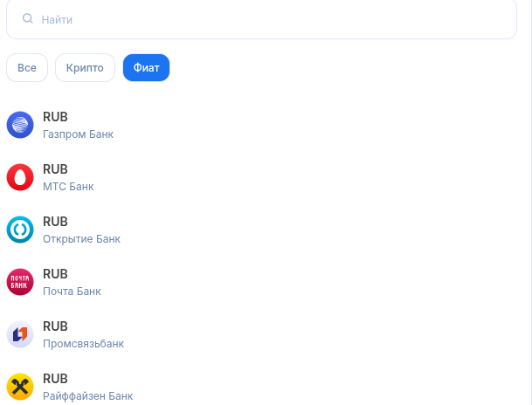Viewport: 532px width, 405px height.
Task: Switch to the Все filter tab
Action: (x=27, y=68)
